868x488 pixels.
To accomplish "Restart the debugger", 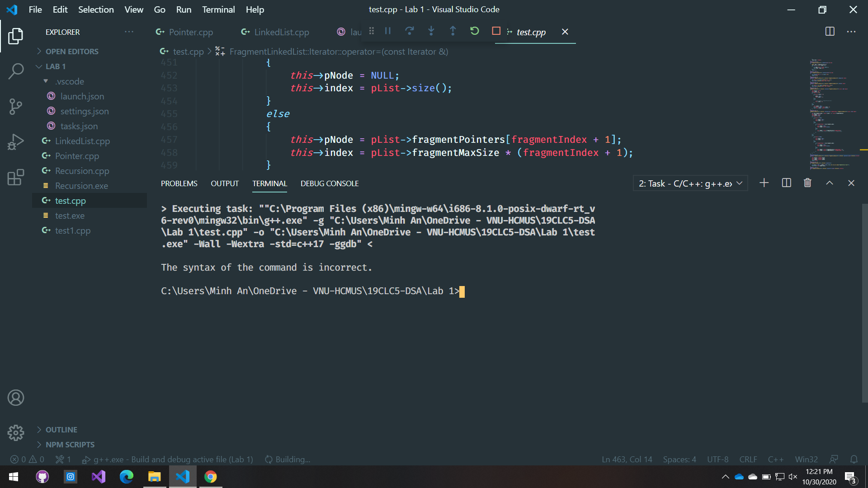I will click(x=474, y=31).
